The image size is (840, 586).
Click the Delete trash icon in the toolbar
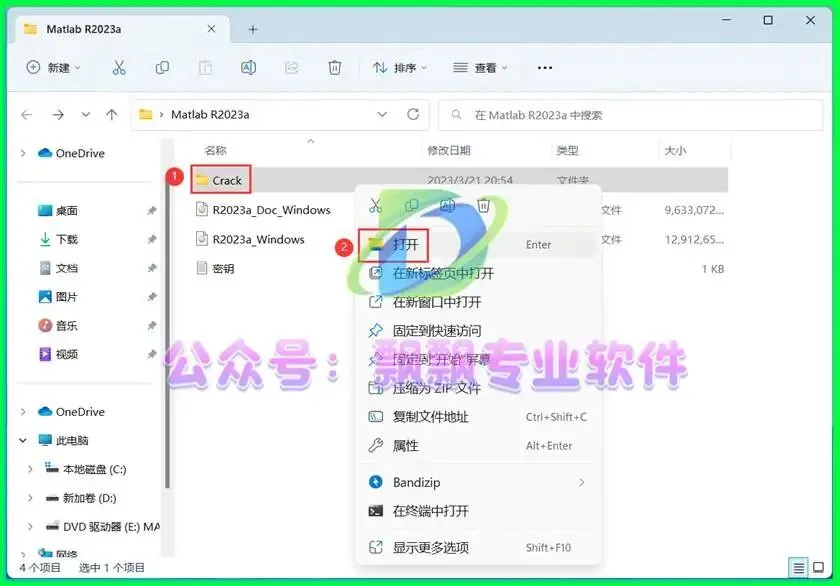click(x=335, y=67)
